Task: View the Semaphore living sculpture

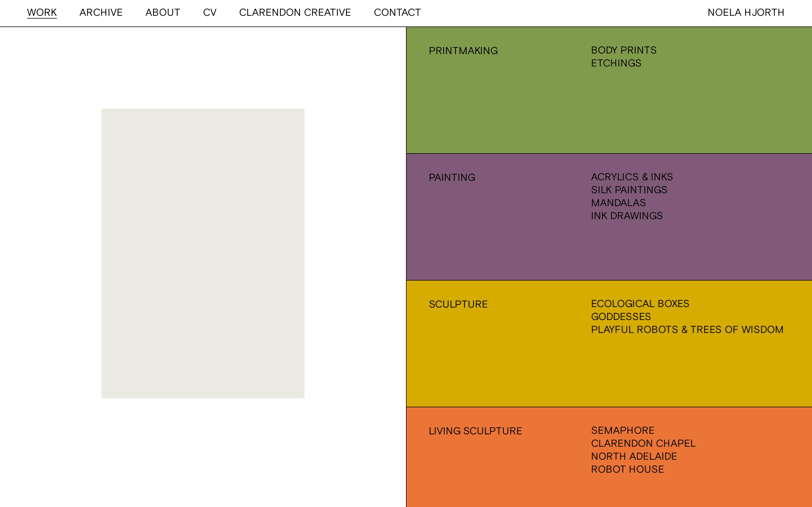Action: [x=623, y=430]
